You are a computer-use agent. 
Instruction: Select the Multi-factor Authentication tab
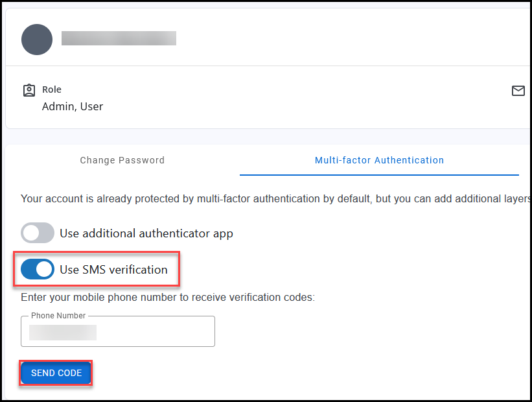379,160
